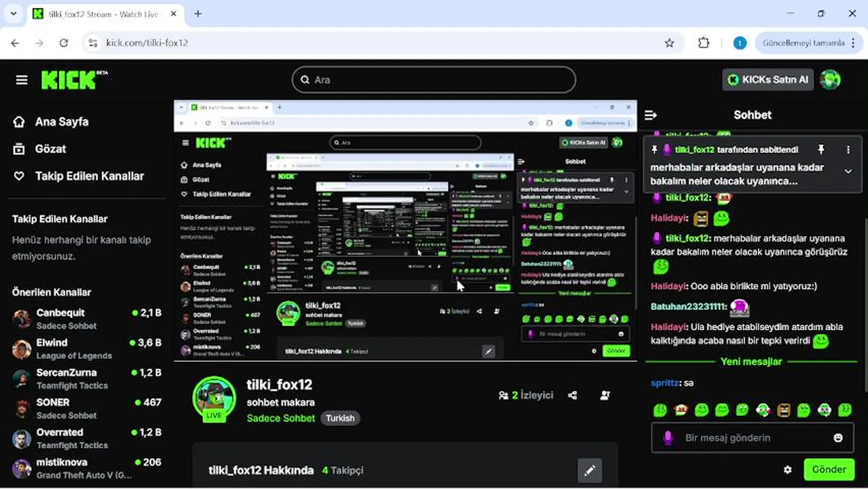Open chat settings gear icon

pyautogui.click(x=788, y=469)
